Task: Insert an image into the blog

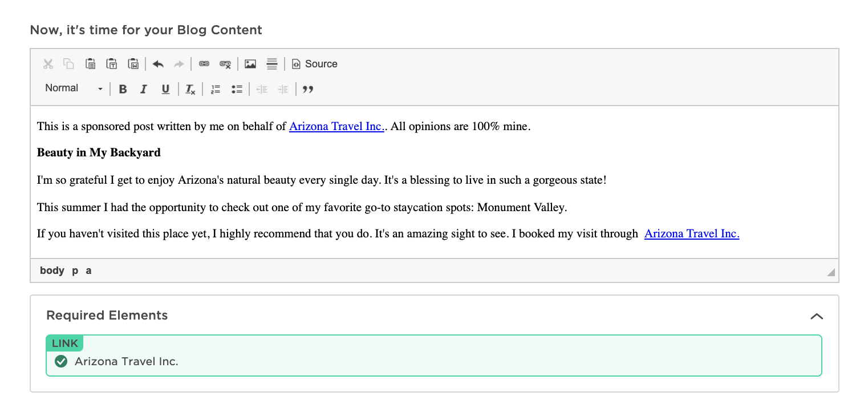Action: coord(250,64)
